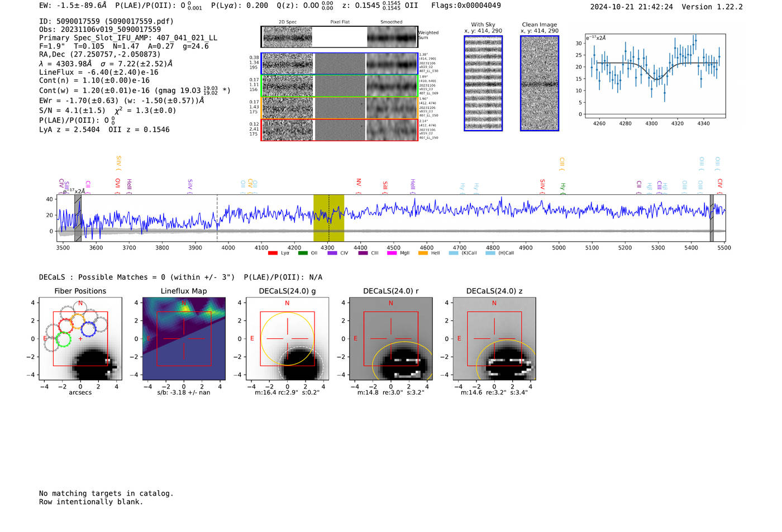Click the No matching targets in catalog text
The height and width of the screenshot is (532, 782).
tap(106, 493)
